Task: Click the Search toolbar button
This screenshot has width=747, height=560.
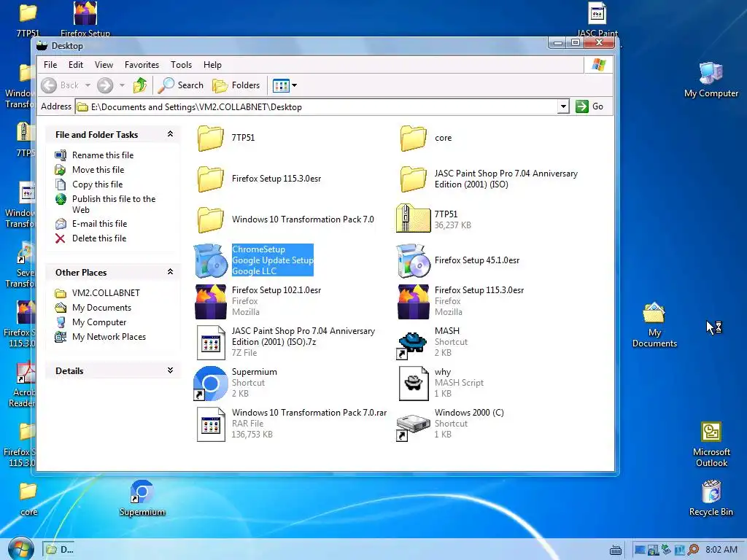Action: 181,85
